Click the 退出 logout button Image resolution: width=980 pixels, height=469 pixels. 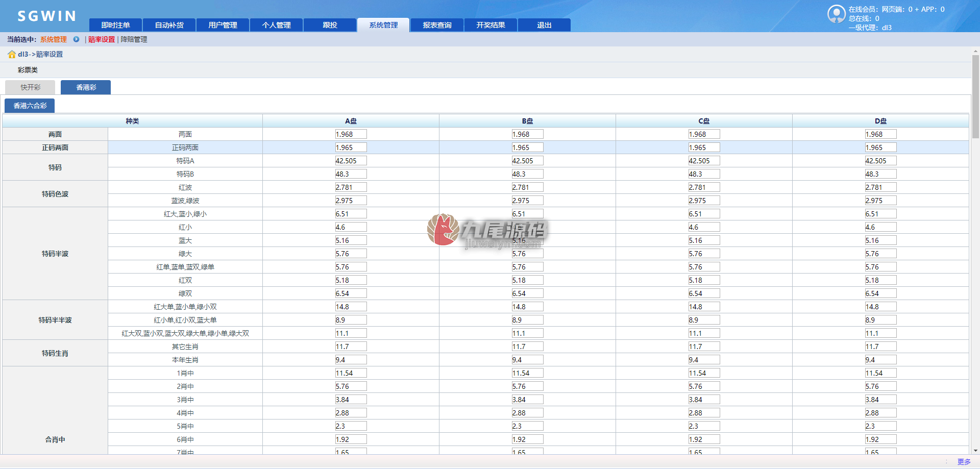pos(544,25)
